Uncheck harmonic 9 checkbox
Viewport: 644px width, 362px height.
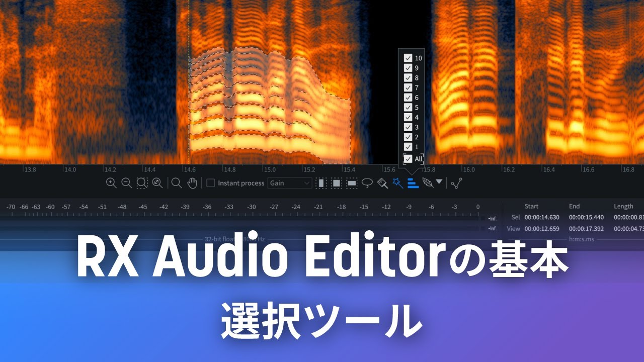408,68
